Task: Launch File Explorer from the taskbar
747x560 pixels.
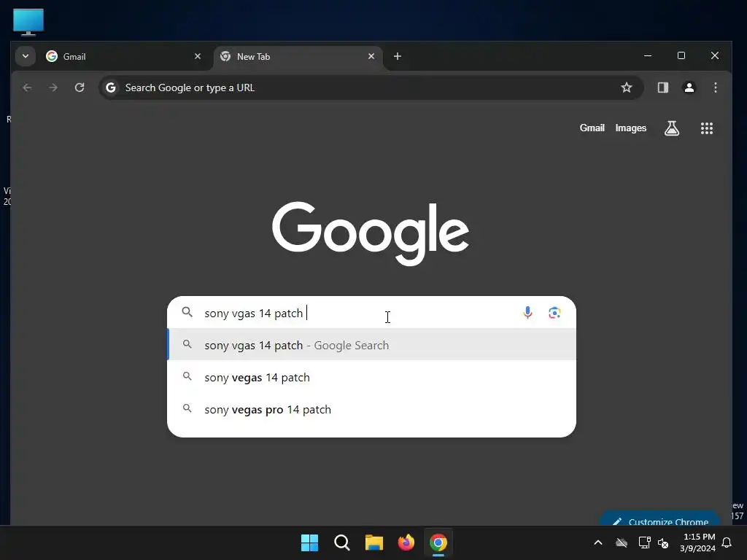Action: 374,542
